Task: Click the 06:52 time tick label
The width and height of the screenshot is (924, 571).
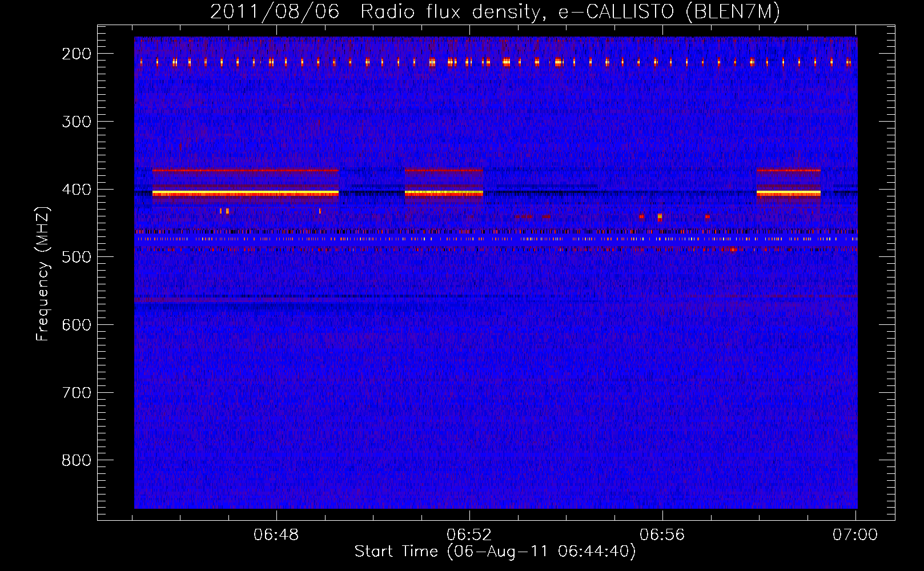Action: point(469,535)
